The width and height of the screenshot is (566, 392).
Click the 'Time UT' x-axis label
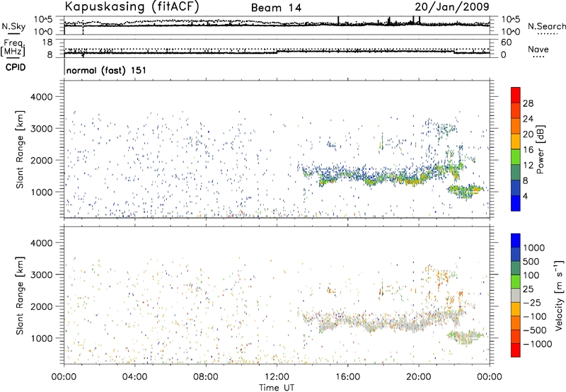tap(277, 388)
